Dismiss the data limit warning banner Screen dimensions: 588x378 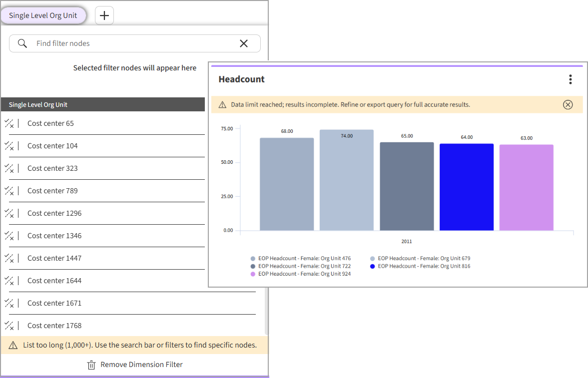click(x=568, y=105)
